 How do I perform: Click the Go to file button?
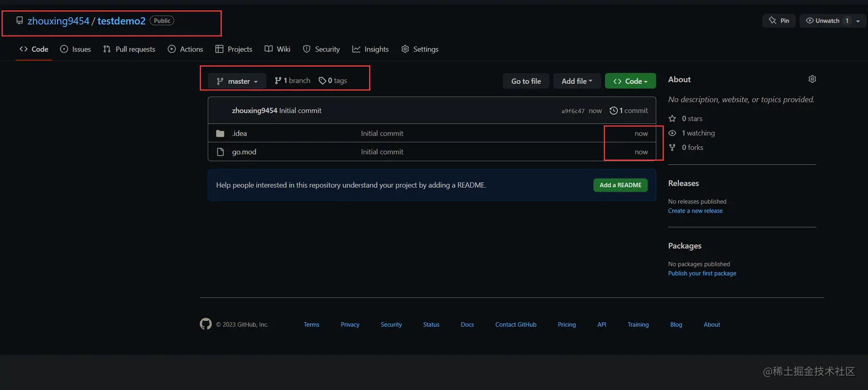[x=526, y=81]
